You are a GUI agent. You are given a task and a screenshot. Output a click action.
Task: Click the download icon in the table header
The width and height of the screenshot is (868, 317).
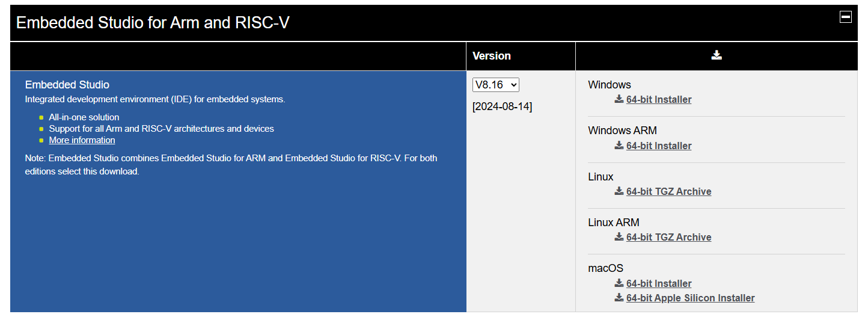pyautogui.click(x=716, y=55)
